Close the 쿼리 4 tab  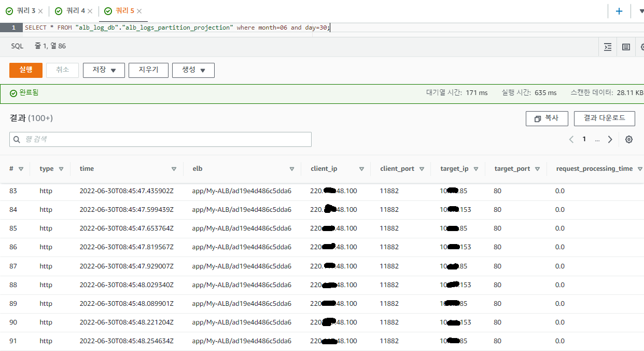pyautogui.click(x=90, y=11)
